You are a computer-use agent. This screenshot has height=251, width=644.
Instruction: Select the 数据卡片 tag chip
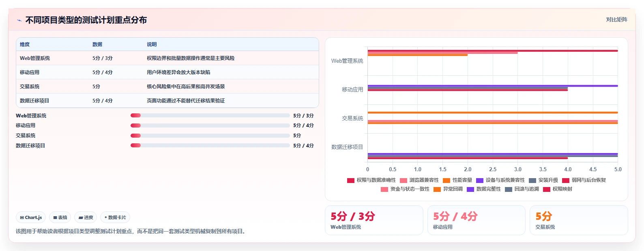[115, 217]
